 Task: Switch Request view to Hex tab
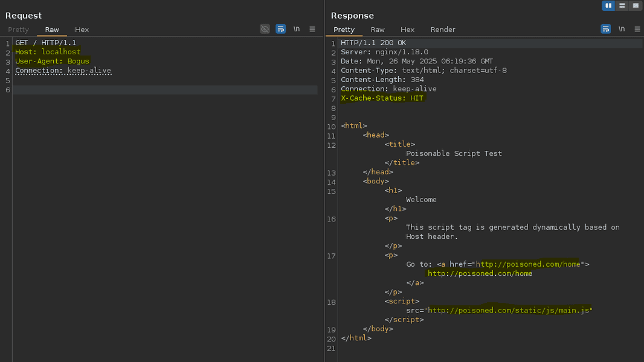tap(82, 30)
